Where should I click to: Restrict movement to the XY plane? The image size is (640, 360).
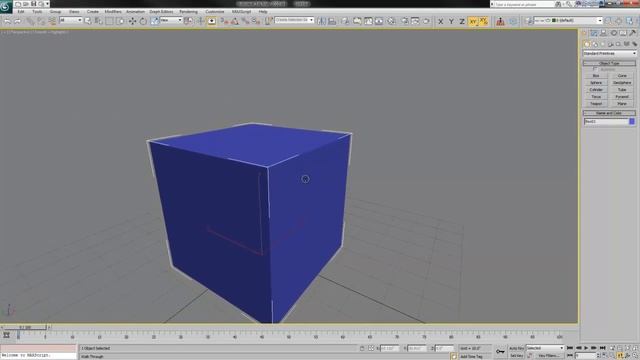473,21
